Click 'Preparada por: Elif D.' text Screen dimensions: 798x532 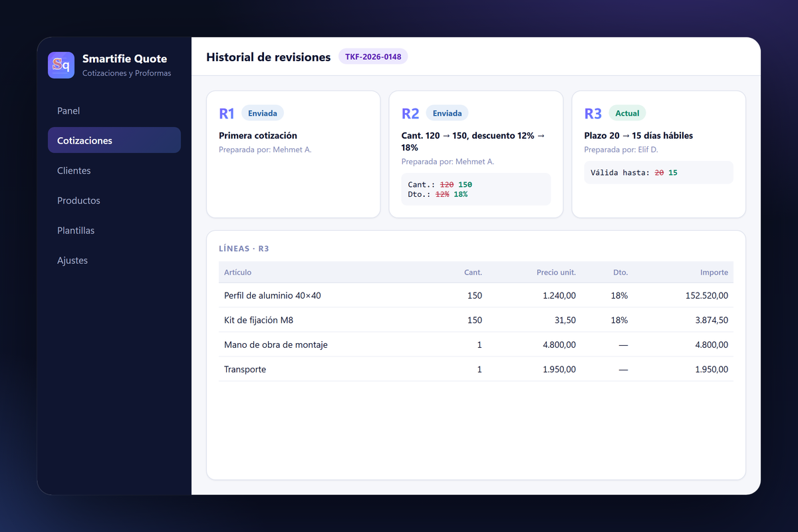[x=621, y=150]
